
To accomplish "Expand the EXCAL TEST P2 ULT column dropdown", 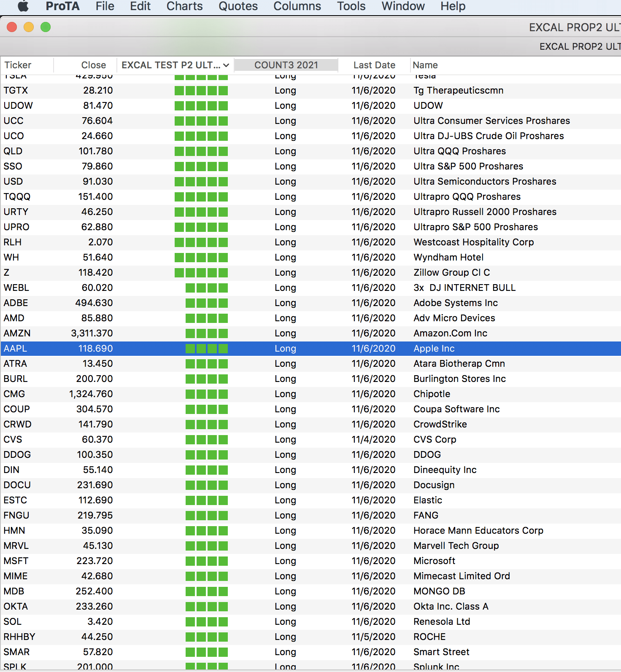I will pos(226,65).
